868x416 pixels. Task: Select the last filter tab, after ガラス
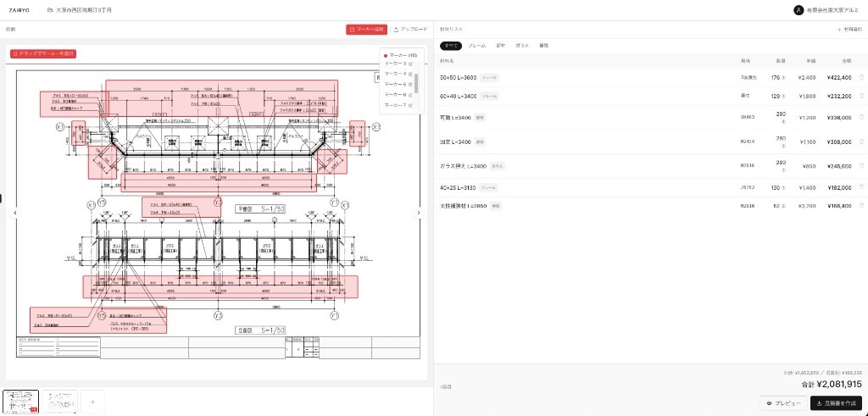(x=543, y=46)
